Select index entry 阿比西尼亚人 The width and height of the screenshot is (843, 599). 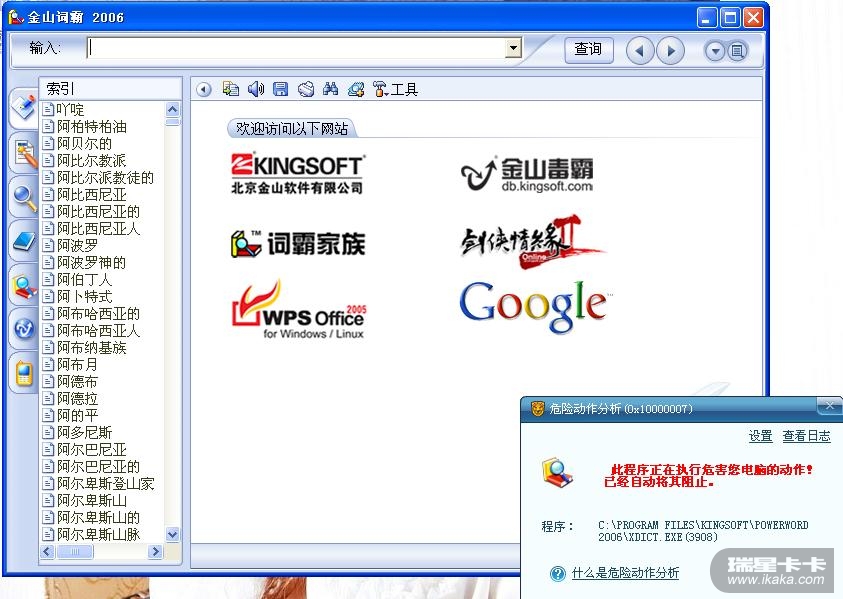[x=92, y=229]
